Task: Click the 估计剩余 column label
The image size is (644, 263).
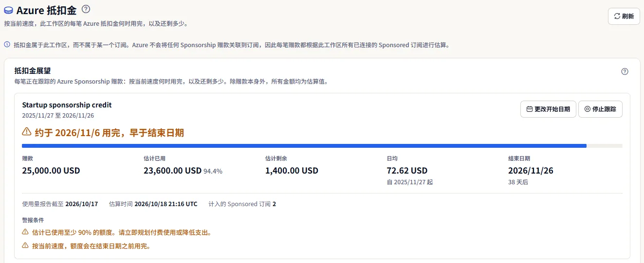Action: click(276, 158)
